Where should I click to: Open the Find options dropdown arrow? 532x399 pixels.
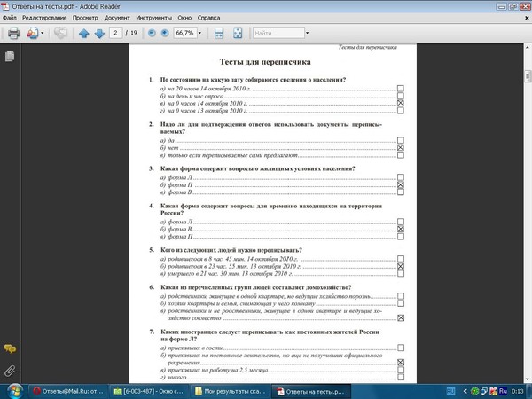307,33
